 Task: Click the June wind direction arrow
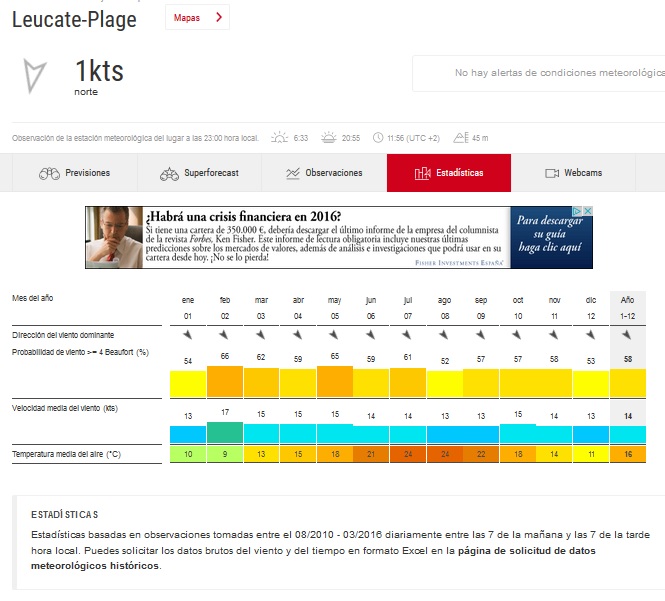pyautogui.click(x=371, y=335)
